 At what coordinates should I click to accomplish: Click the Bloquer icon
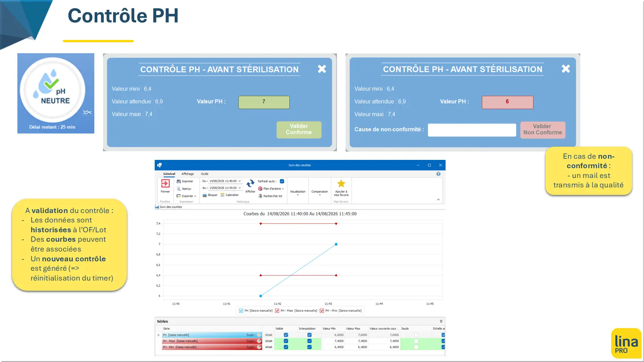click(204, 195)
